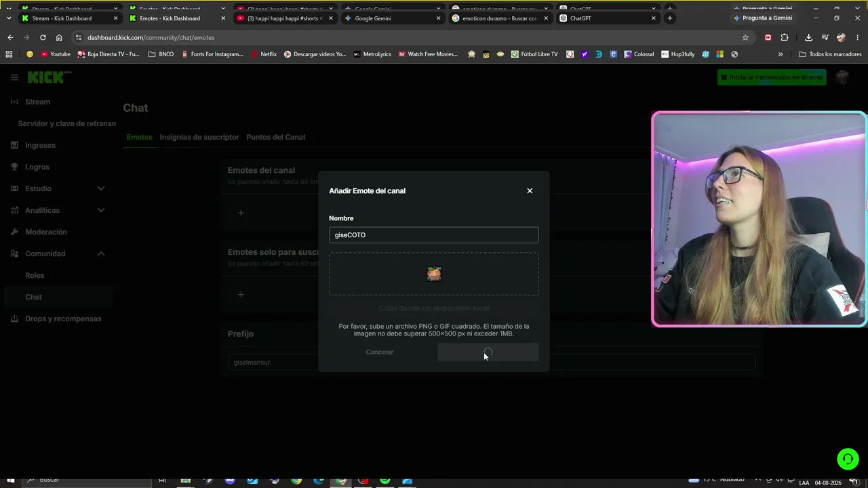Add a new channel emote with plus
868x488 pixels.
pyautogui.click(x=241, y=213)
